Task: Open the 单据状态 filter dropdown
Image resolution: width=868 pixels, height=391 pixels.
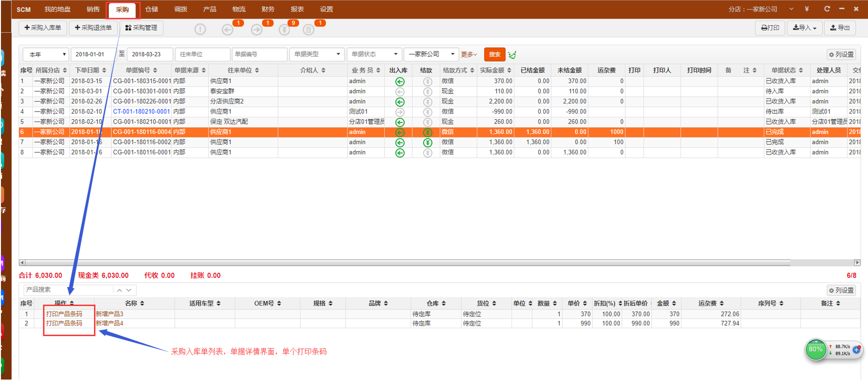Action: pos(374,54)
